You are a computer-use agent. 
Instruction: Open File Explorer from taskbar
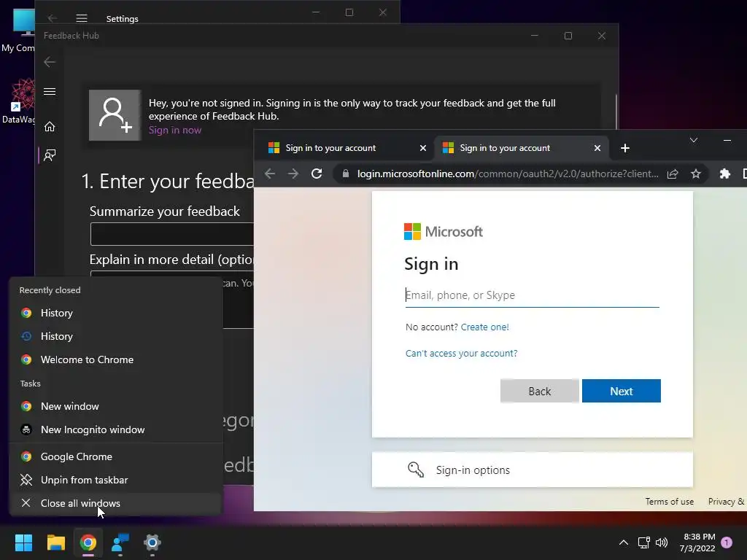point(55,542)
